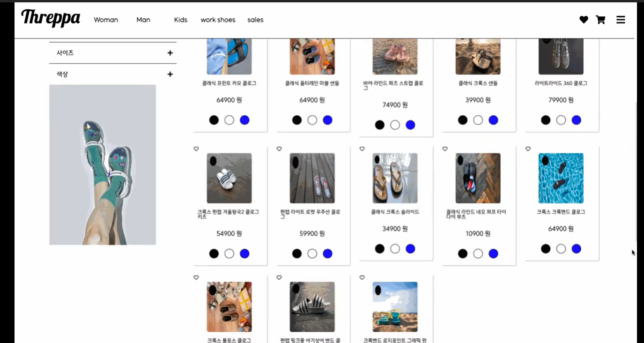
Task: Open the wishlist heart icon in the header
Action: tap(584, 20)
